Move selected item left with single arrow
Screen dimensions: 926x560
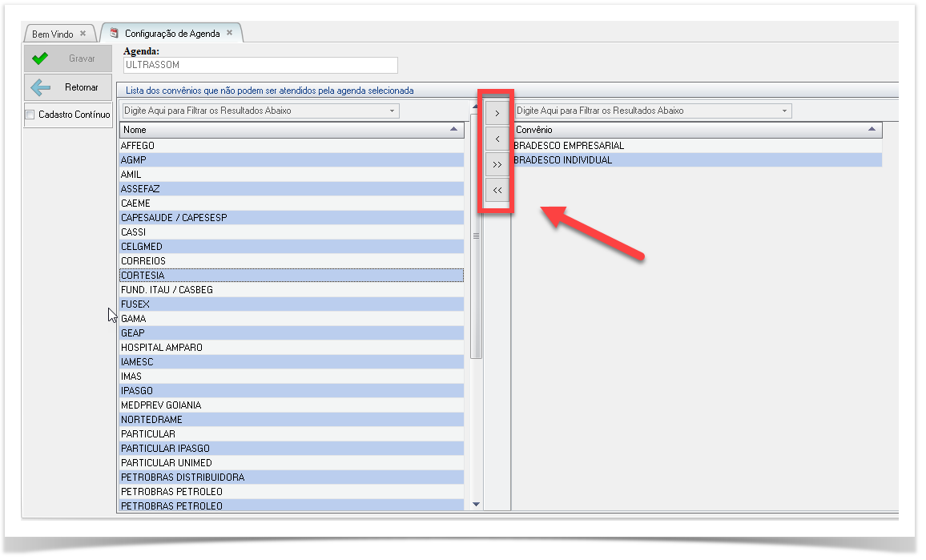pos(497,139)
